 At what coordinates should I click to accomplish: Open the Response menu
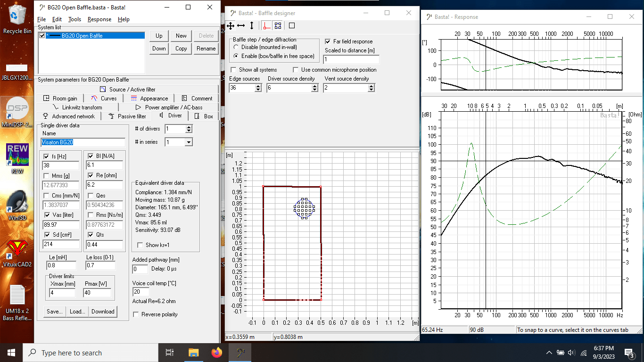(x=99, y=19)
